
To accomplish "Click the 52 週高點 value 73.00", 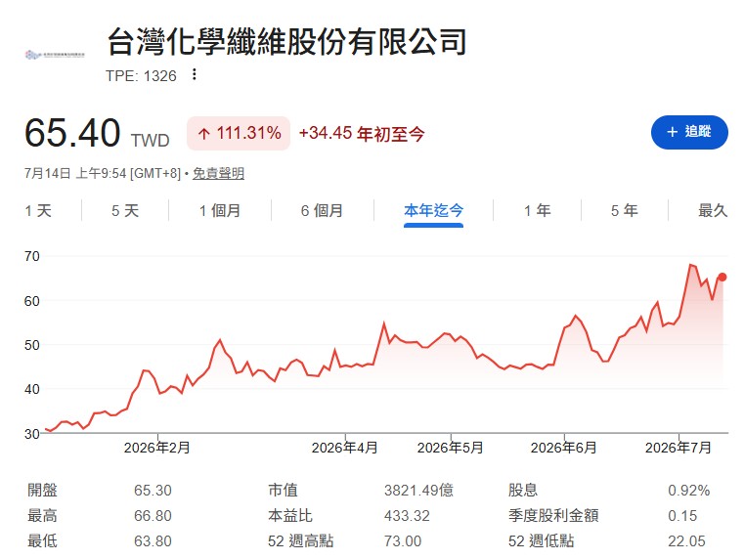I will point(403,541).
